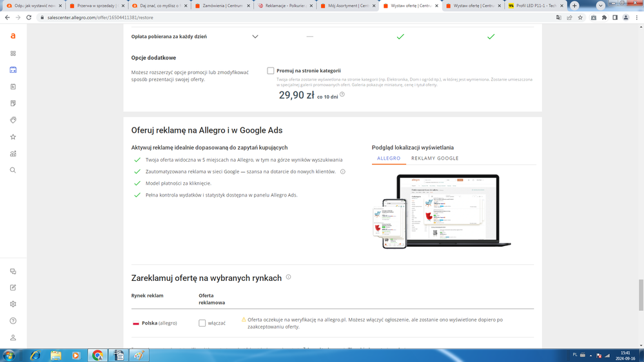
Task: Click the page vertical scrollbar thumb
Action: 641,295
